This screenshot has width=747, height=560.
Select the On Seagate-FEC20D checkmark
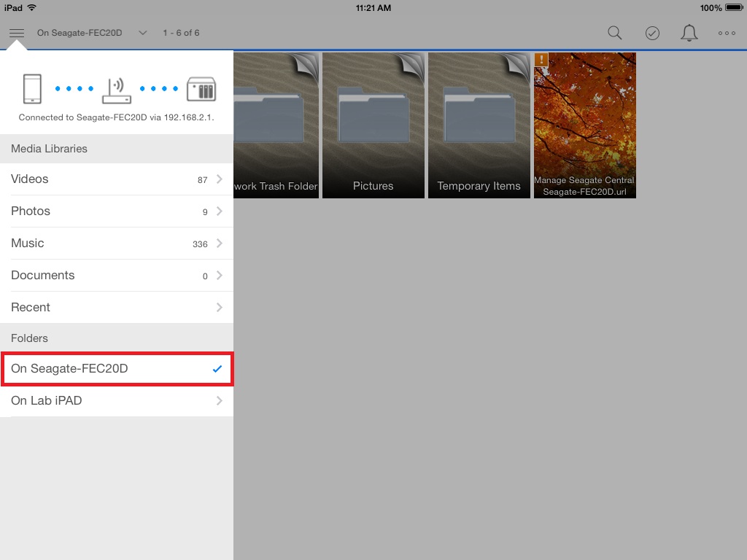coord(217,369)
